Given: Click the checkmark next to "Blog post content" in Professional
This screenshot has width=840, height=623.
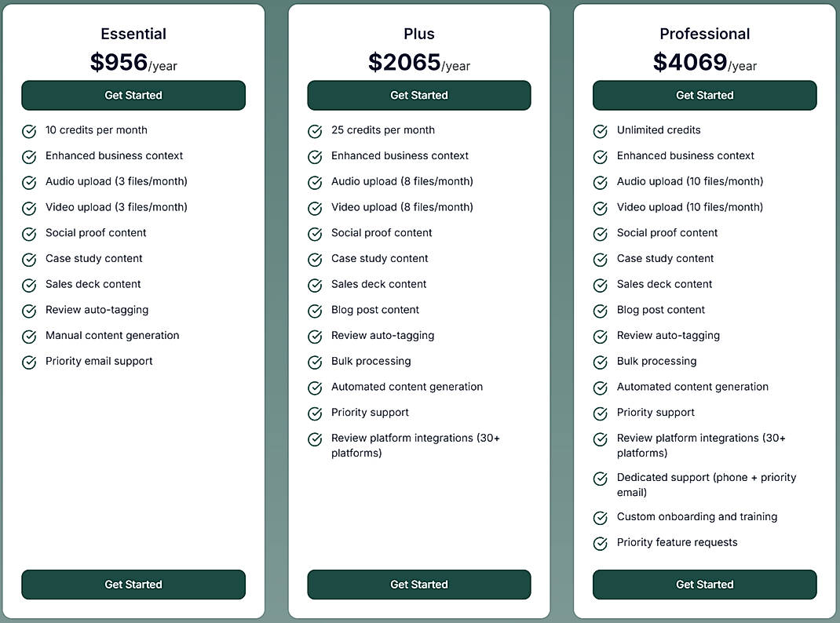Looking at the screenshot, I should pos(601,311).
